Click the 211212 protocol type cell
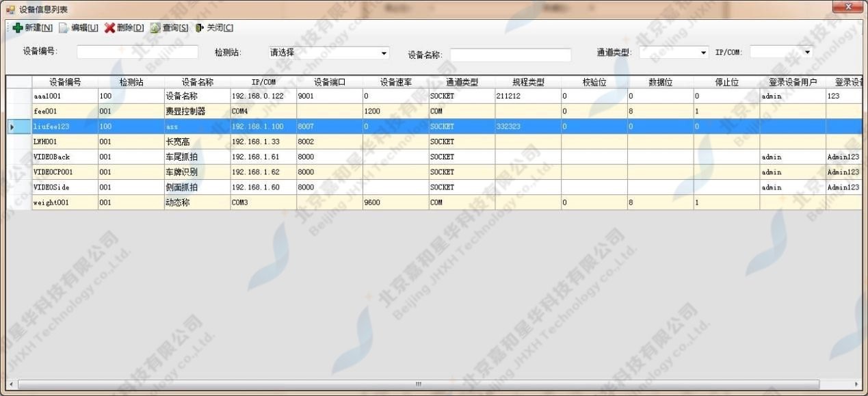 tap(529, 96)
